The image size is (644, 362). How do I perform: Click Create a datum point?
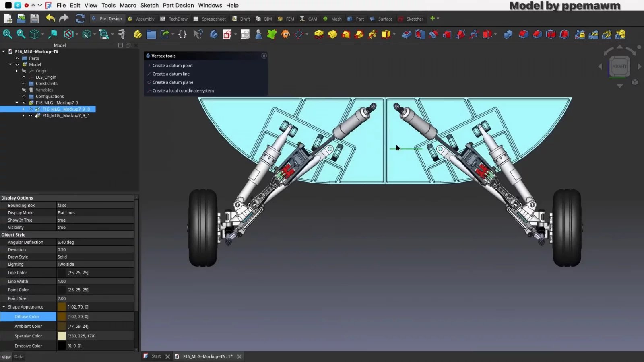(x=172, y=66)
